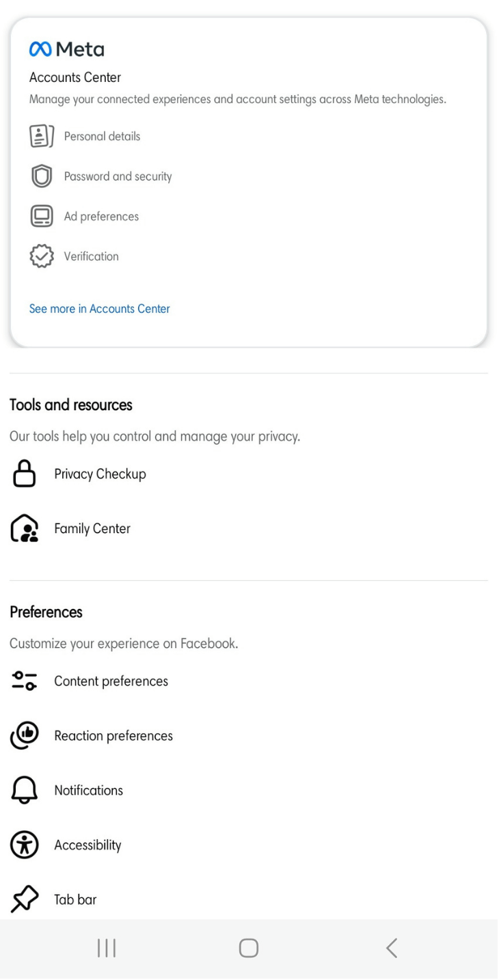Open See more in Accounts Center link
The width and height of the screenshot is (499, 980).
pos(99,309)
